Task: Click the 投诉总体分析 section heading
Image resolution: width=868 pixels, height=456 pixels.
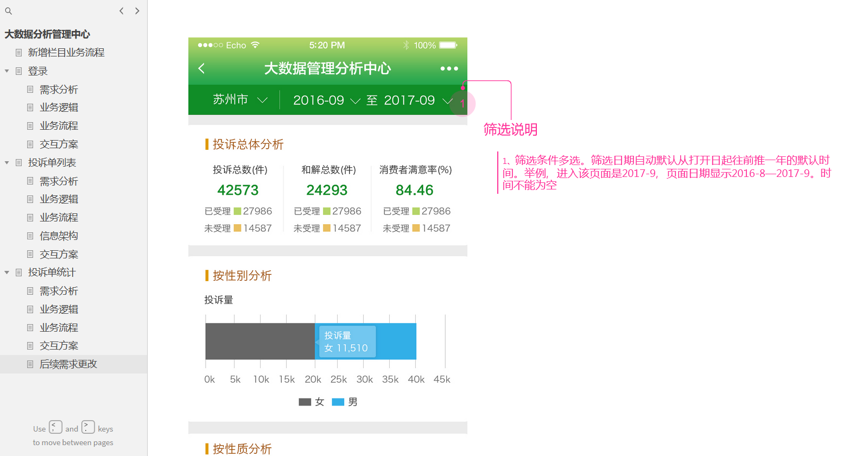Action: (x=248, y=144)
